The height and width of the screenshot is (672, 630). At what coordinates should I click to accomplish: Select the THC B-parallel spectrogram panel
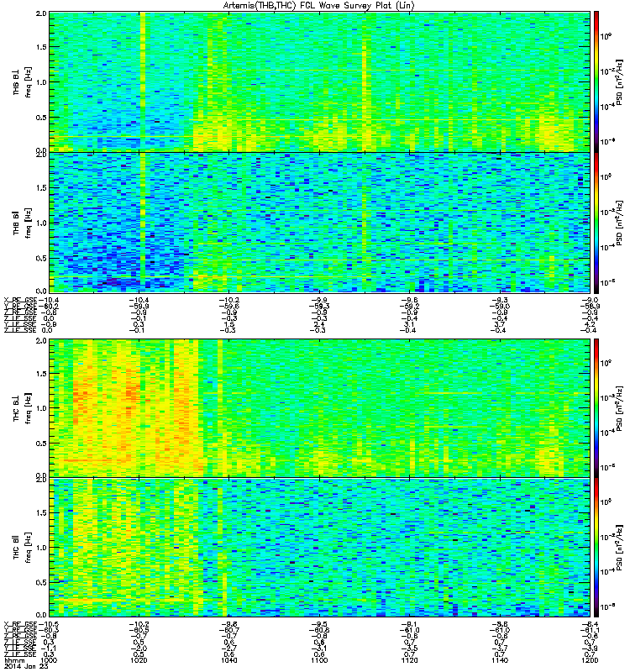(320, 548)
